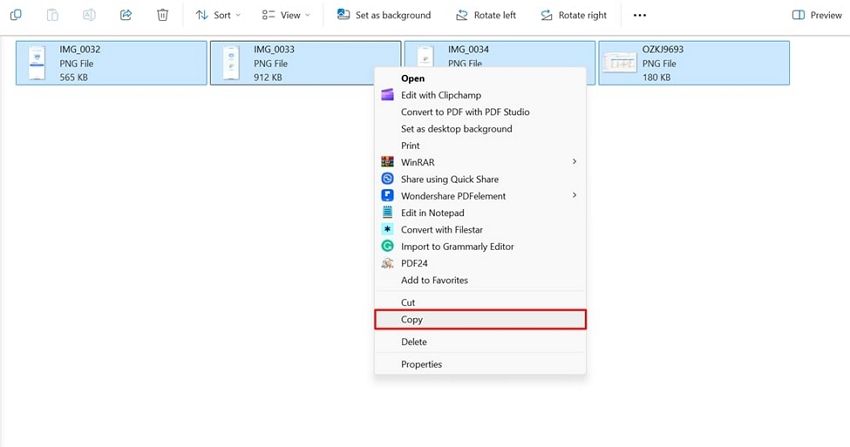Toggle the Preview pane
This screenshot has width=850, height=447.
tap(817, 15)
